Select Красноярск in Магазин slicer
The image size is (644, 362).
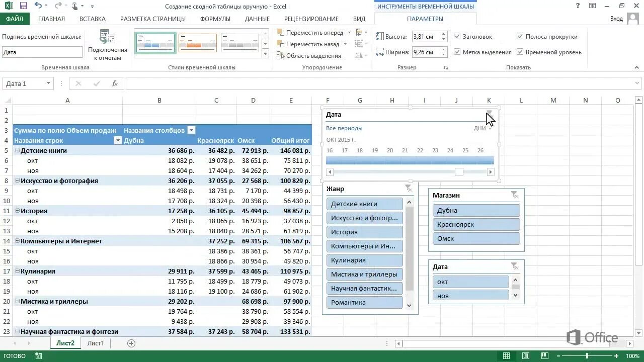point(476,224)
